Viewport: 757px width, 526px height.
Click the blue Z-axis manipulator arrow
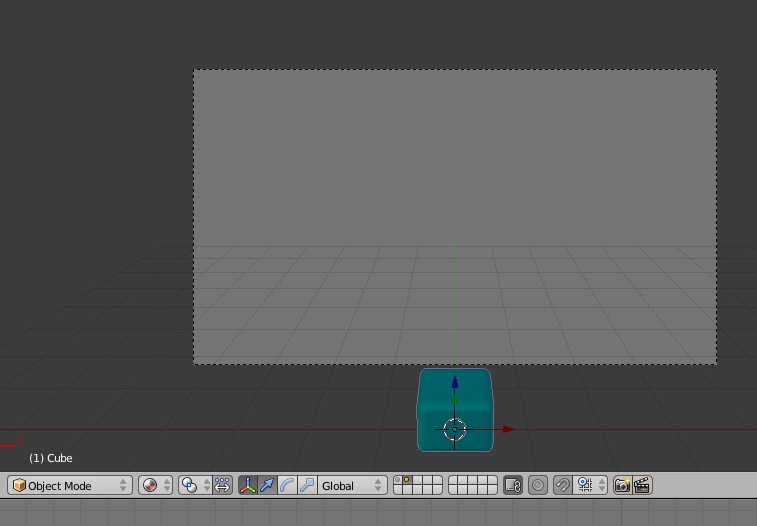click(455, 383)
